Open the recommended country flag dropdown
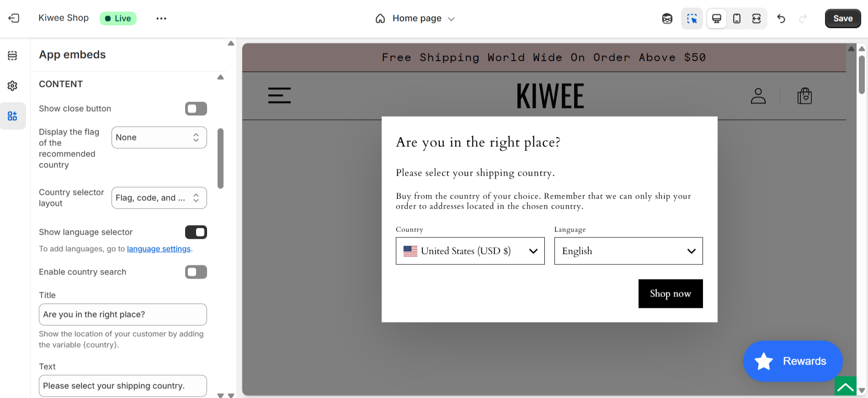The image size is (868, 398). 159,138
